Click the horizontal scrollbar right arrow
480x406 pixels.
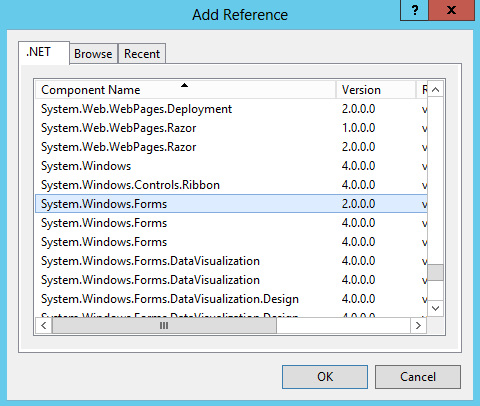[418, 325]
